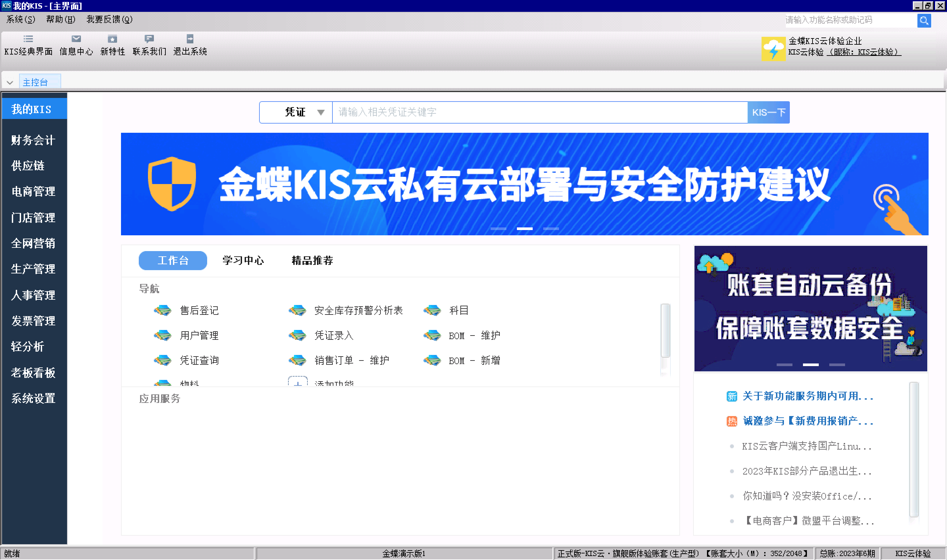947x560 pixels.
Task: Expand the tab list chevron beside 主控台
Action: [x=10, y=82]
